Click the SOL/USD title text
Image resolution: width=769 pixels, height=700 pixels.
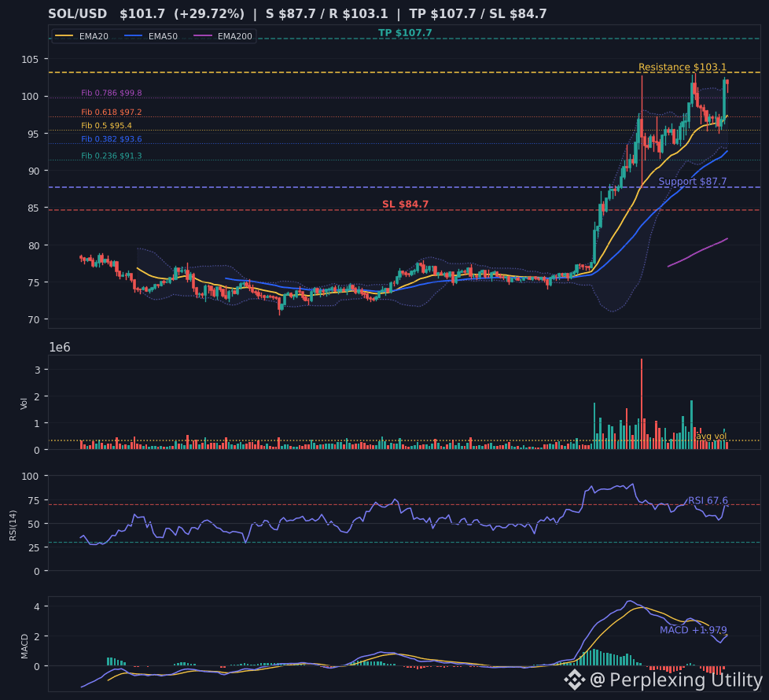pyautogui.click(x=78, y=13)
